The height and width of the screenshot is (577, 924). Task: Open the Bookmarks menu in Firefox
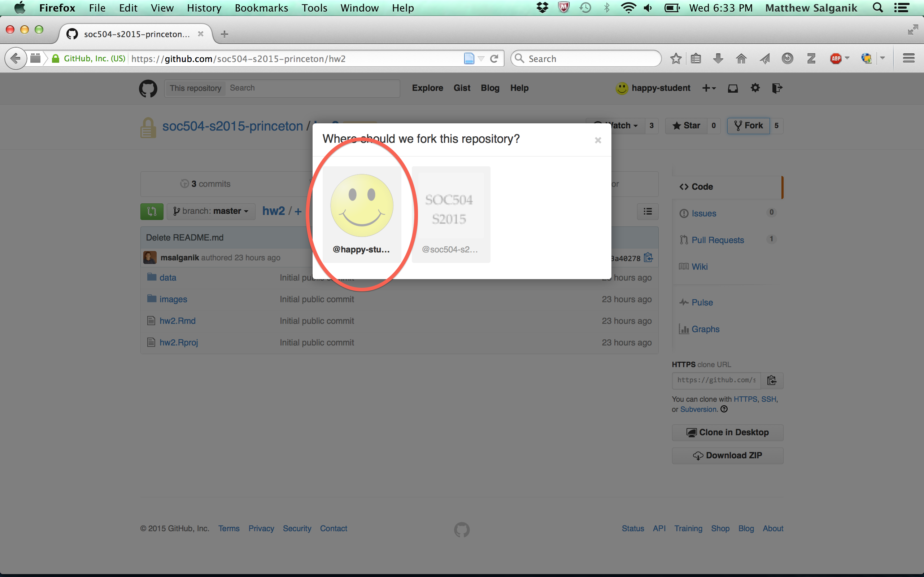261,8
